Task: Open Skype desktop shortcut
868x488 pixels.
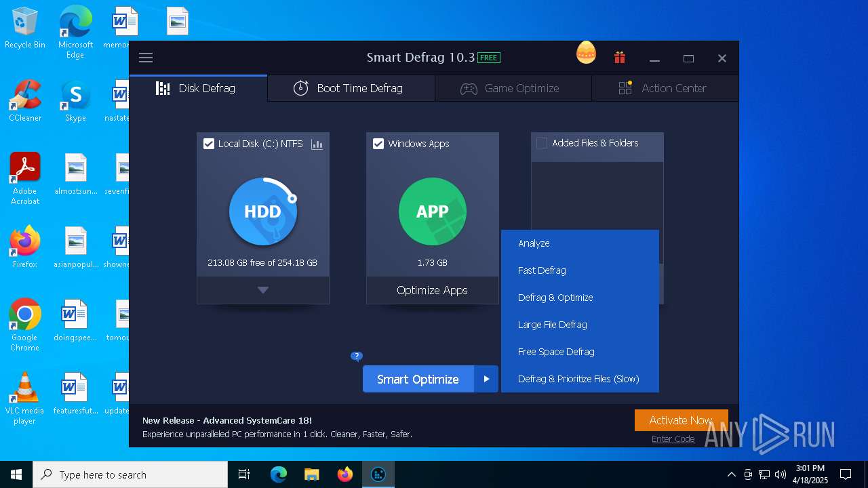Action: 75,102
